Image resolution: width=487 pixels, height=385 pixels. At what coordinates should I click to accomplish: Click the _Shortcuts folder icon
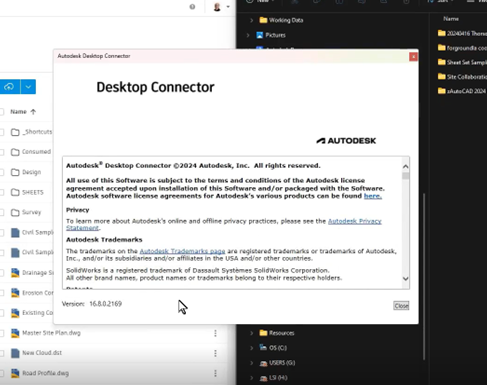pyautogui.click(x=15, y=132)
